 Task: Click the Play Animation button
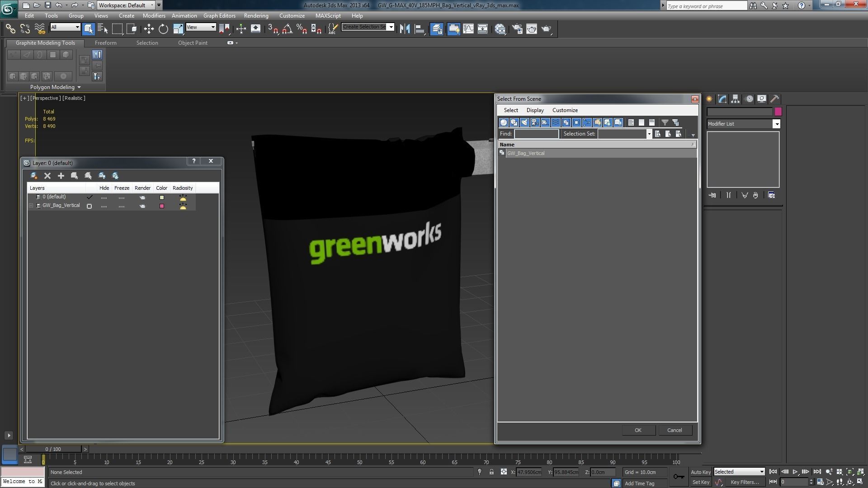coord(795,472)
